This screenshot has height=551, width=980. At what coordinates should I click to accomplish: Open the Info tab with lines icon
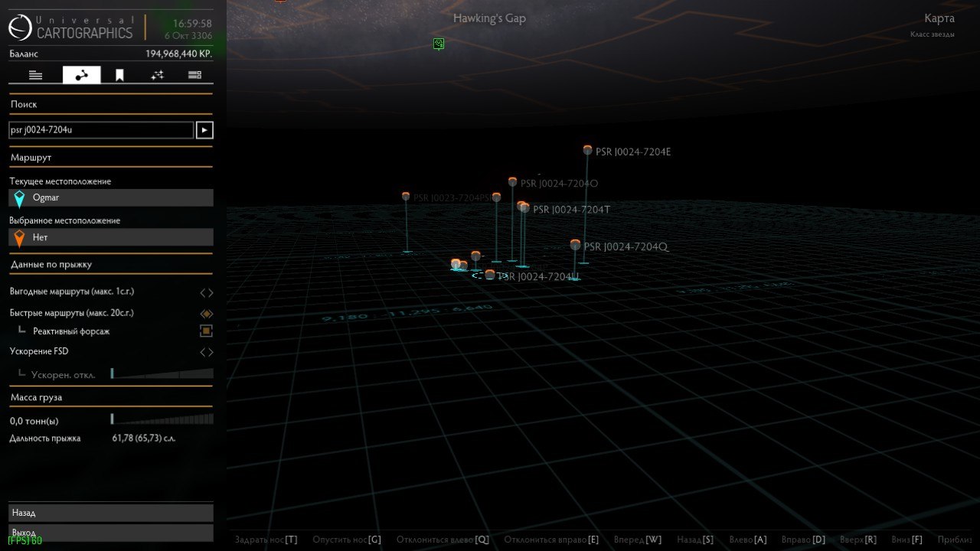pos(35,75)
